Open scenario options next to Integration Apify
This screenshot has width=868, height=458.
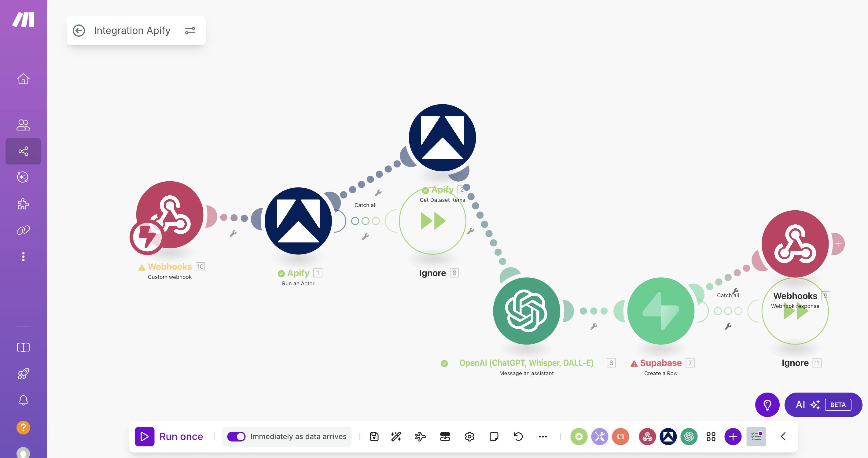(190, 31)
